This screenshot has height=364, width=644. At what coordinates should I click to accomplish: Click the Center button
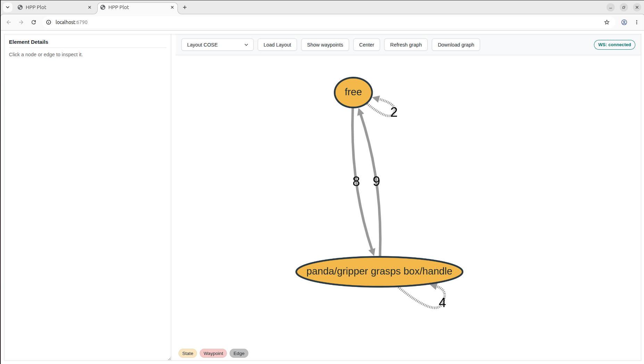(x=366, y=45)
